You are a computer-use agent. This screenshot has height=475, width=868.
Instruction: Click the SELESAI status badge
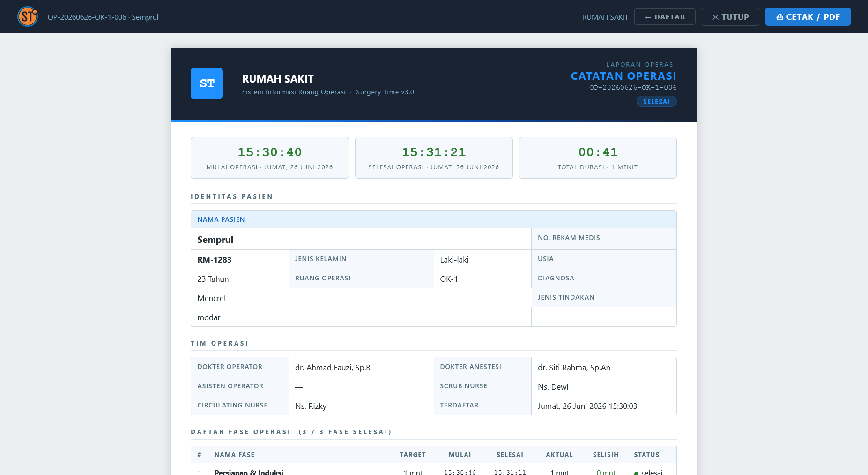(x=656, y=101)
